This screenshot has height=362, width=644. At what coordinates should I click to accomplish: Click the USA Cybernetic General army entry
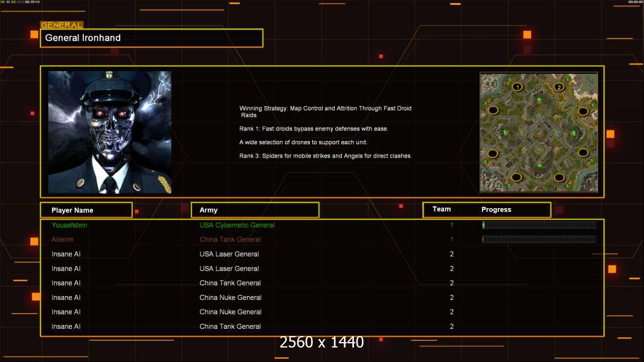(x=237, y=225)
